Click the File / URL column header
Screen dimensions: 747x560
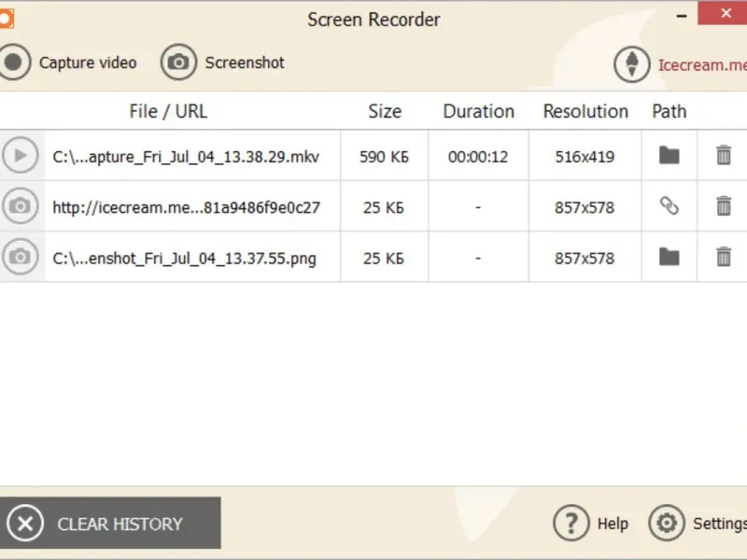coord(168,111)
